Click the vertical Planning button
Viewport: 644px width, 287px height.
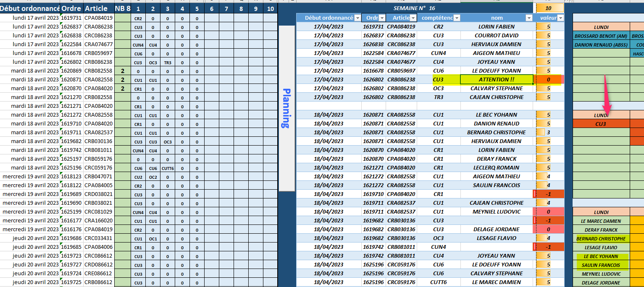(x=287, y=108)
